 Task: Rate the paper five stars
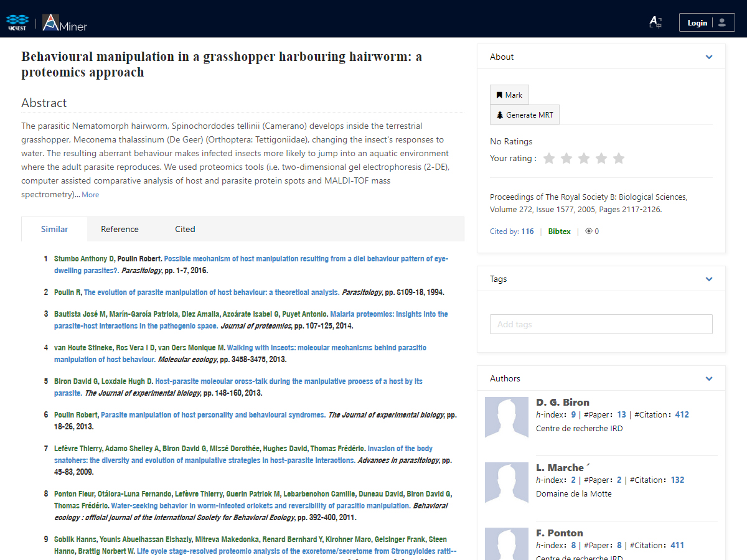click(618, 159)
